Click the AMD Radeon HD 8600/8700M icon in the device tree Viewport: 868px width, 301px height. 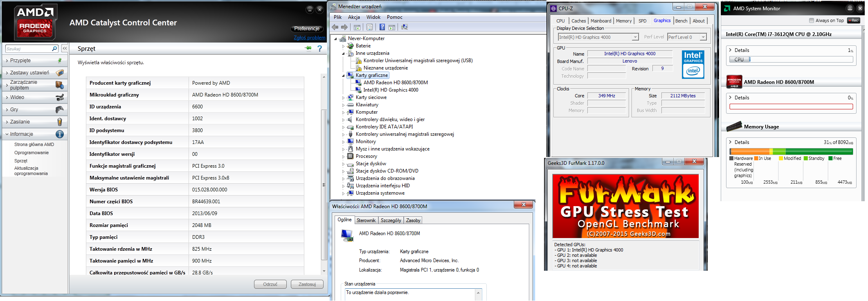coord(358,83)
